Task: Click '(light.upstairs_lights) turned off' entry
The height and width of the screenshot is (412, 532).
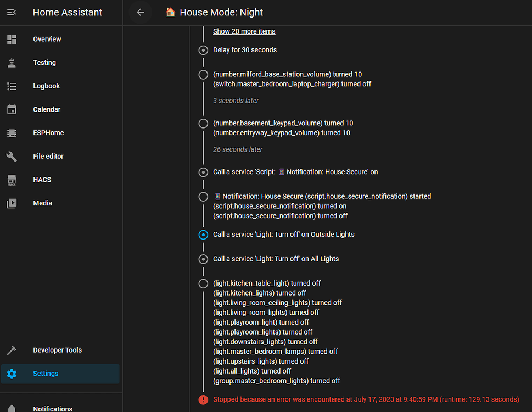Action: pyautogui.click(x=261, y=361)
